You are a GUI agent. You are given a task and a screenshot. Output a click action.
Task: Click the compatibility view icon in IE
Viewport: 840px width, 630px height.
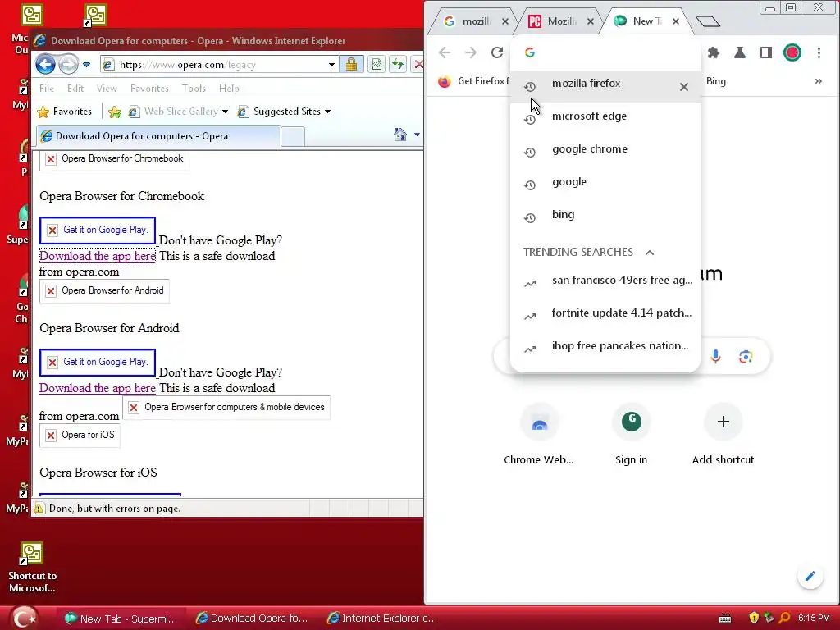(x=377, y=65)
